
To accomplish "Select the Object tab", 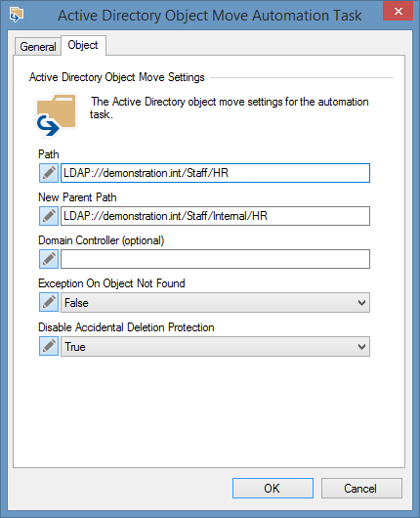I will pos(83,45).
